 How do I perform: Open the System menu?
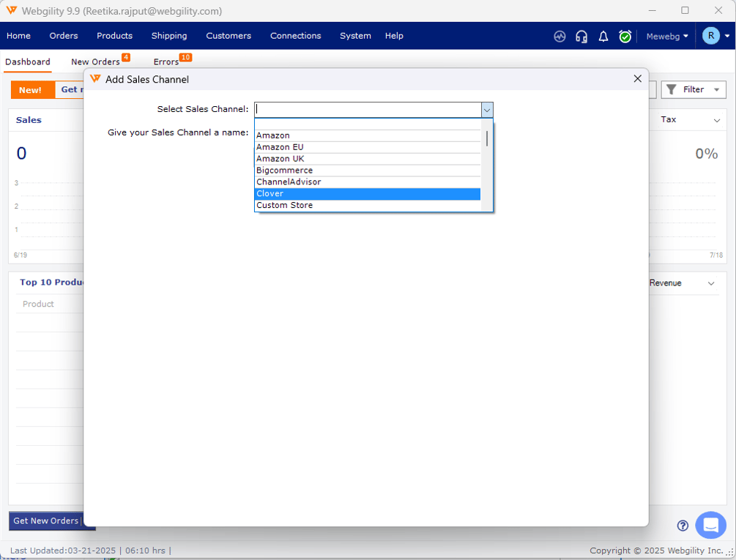355,36
